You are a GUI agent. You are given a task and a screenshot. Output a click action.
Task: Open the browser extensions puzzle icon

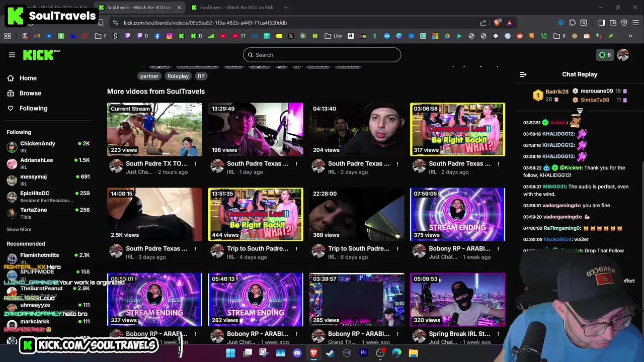[x=573, y=23]
